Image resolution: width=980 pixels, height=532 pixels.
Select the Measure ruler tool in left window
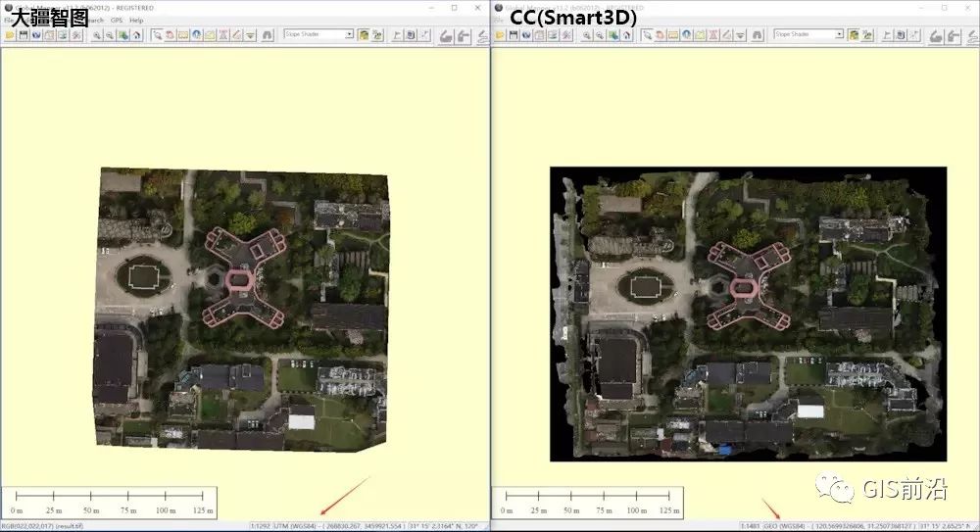(x=182, y=35)
